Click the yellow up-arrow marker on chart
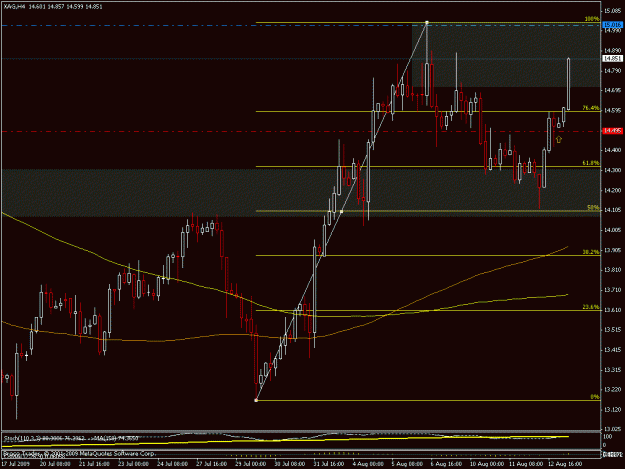 pos(559,139)
